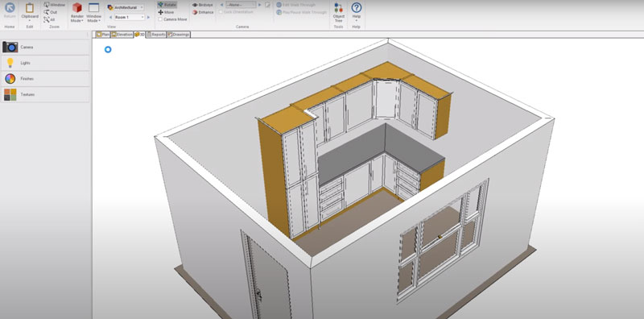Switch to the Elevation tab
The height and width of the screenshot is (319, 644).
(122, 35)
